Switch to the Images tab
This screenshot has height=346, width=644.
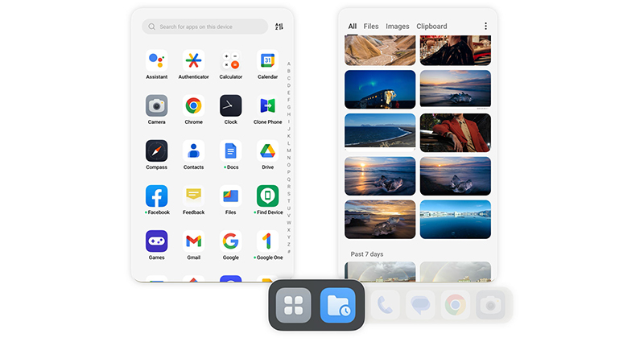397,27
